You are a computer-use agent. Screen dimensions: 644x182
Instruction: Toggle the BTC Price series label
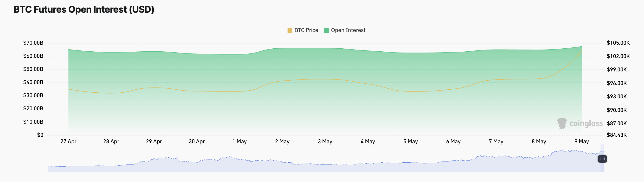[306, 30]
